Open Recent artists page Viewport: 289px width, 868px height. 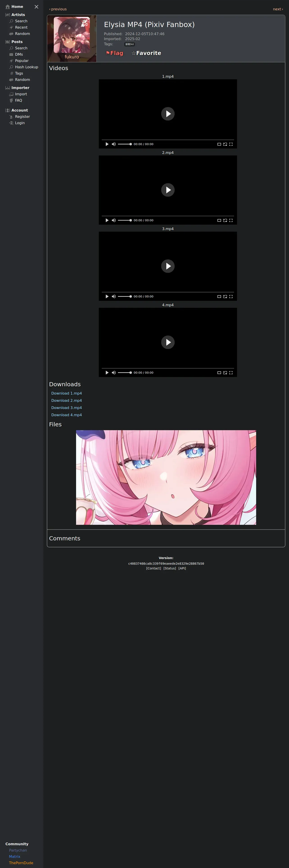pyautogui.click(x=21, y=27)
